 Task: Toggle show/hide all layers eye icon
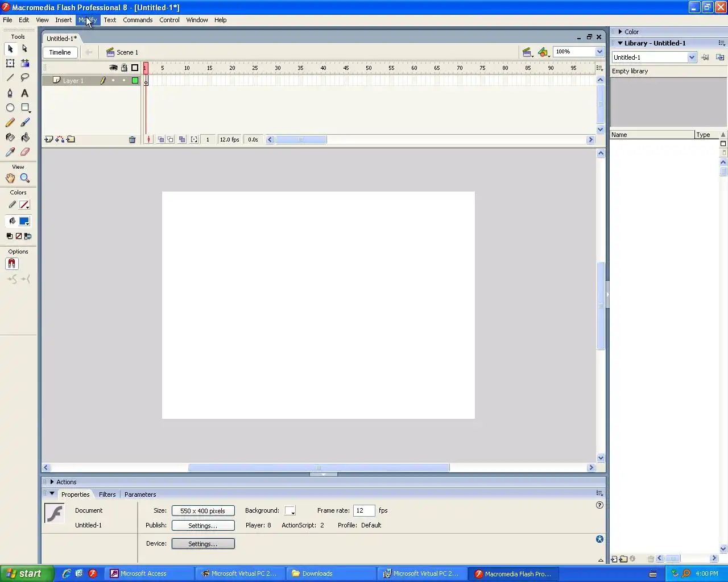pyautogui.click(x=113, y=68)
